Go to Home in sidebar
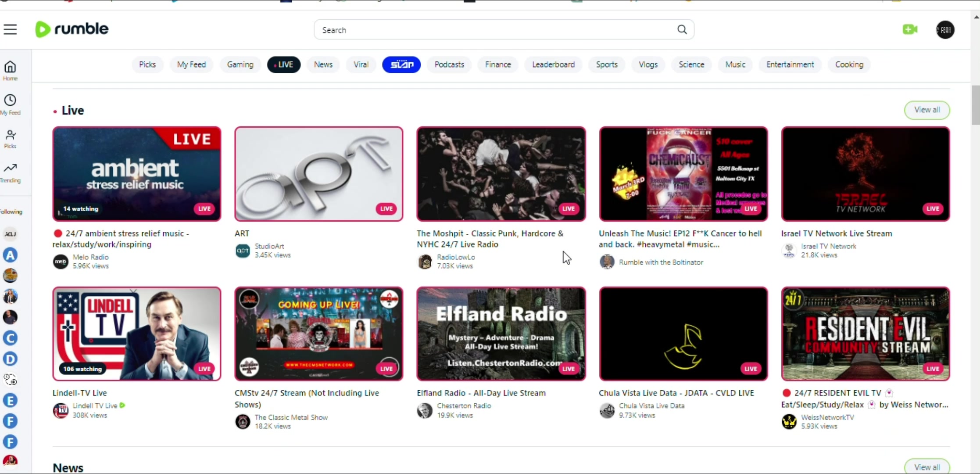This screenshot has height=474, width=980. click(x=10, y=71)
